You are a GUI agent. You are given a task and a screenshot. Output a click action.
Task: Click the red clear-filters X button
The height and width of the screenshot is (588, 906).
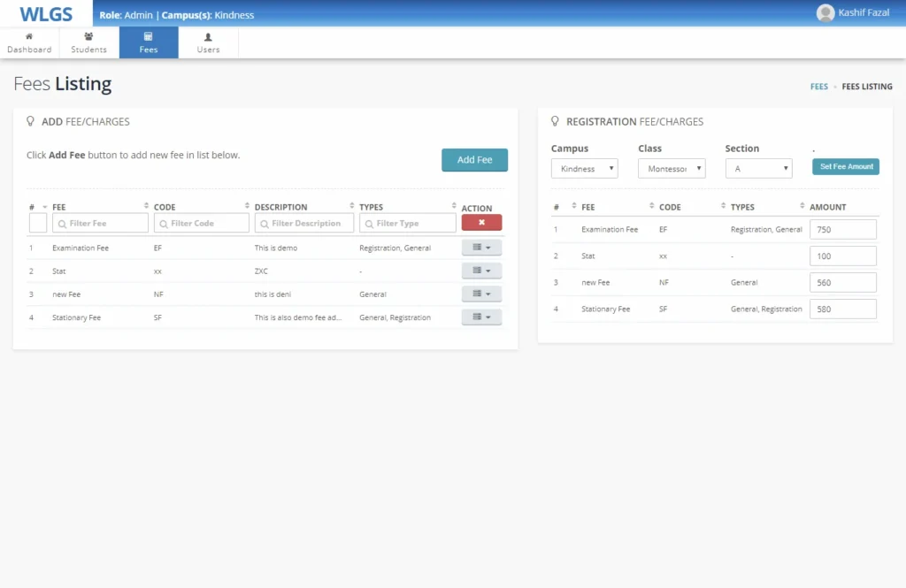(x=481, y=223)
